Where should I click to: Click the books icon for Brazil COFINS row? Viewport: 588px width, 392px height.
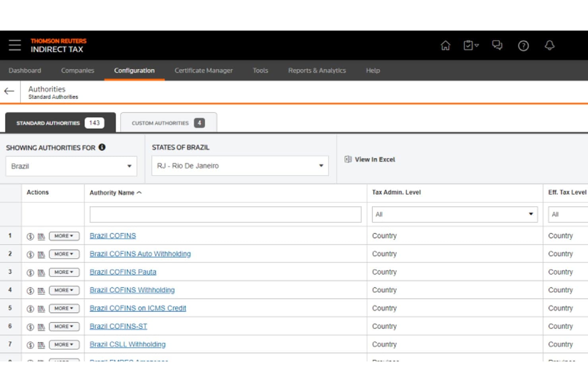click(41, 236)
